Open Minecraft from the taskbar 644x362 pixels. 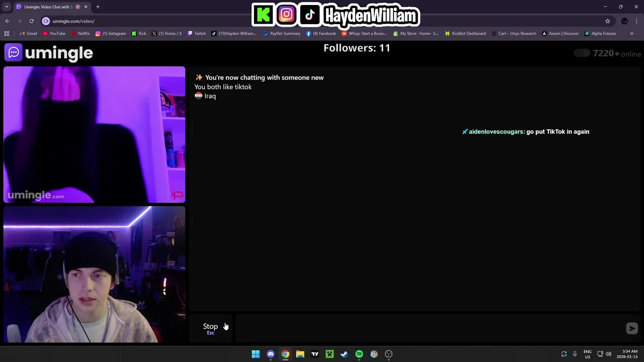[330, 354]
